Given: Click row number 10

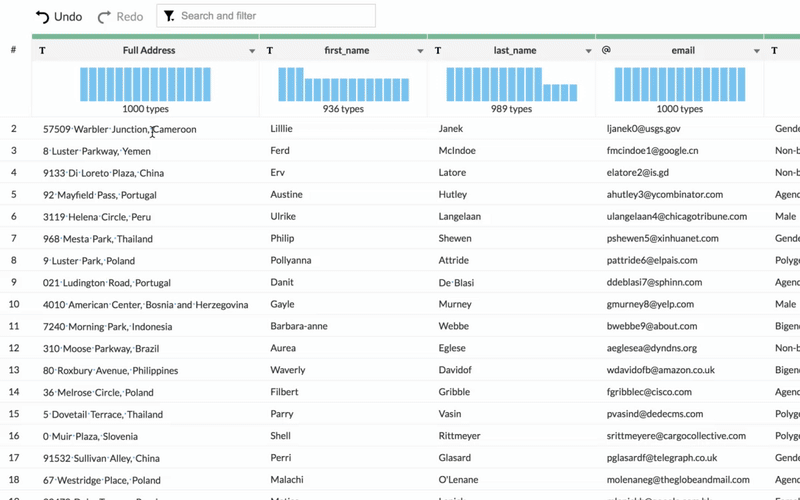Looking at the screenshot, I should pos(14,304).
